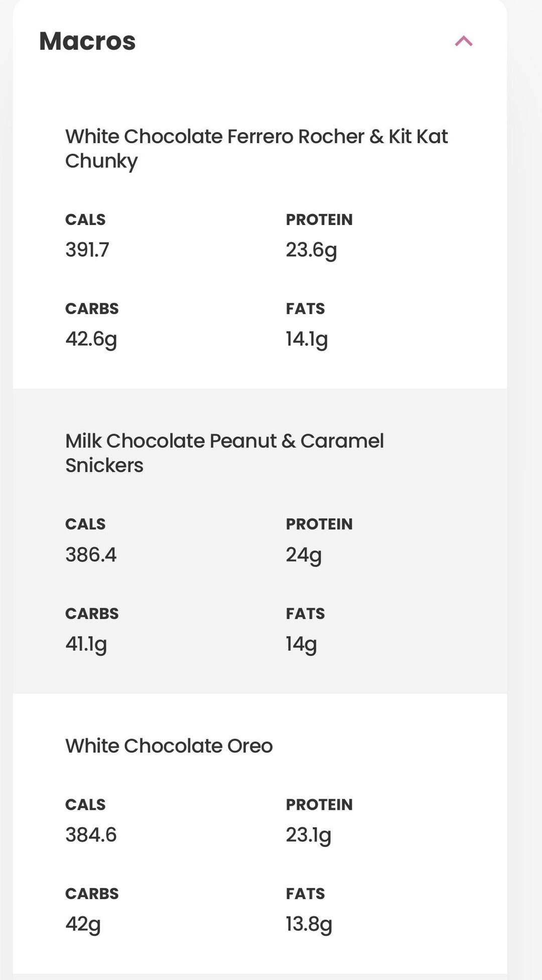Click the 14g fats value
Screen dimensions: 542x980
click(x=301, y=644)
